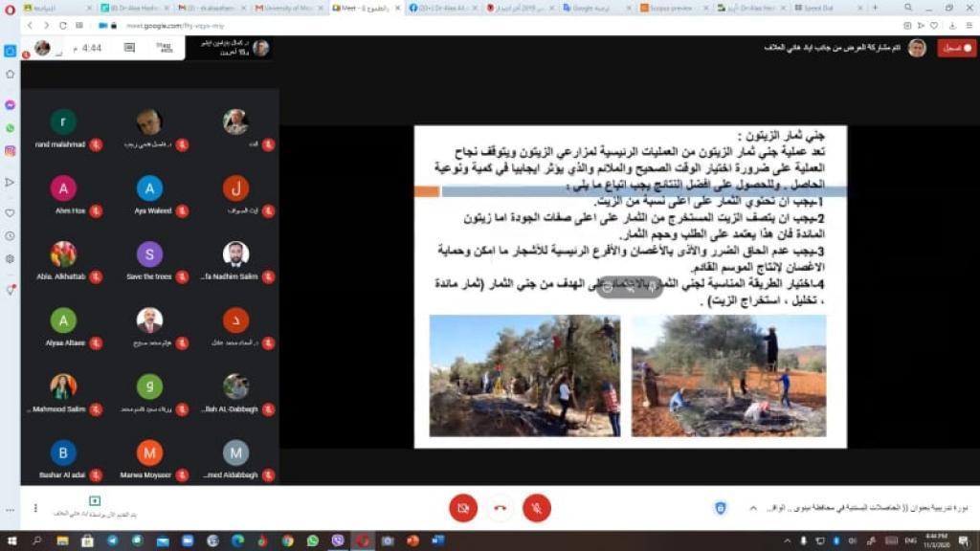The image size is (980, 551).
Task: Open Opera sidebar settings gear
Action: [x=10, y=258]
